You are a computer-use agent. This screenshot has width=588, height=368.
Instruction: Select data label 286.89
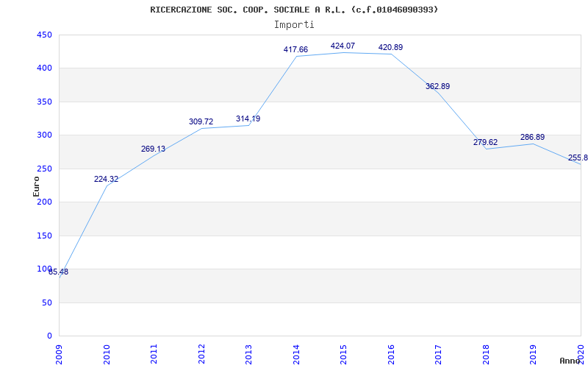tap(532, 137)
